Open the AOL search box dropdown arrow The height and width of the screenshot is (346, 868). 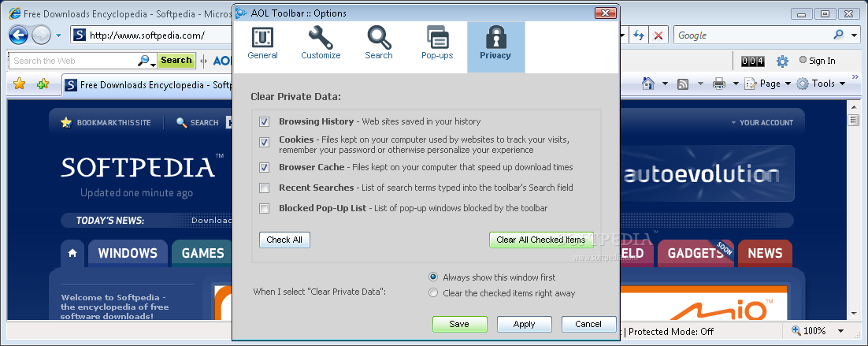click(154, 64)
